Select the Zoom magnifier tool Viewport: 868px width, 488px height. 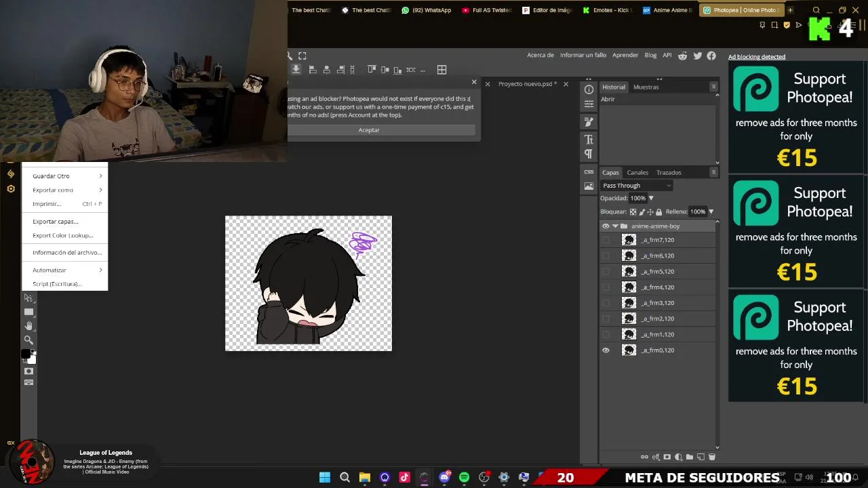[28, 340]
